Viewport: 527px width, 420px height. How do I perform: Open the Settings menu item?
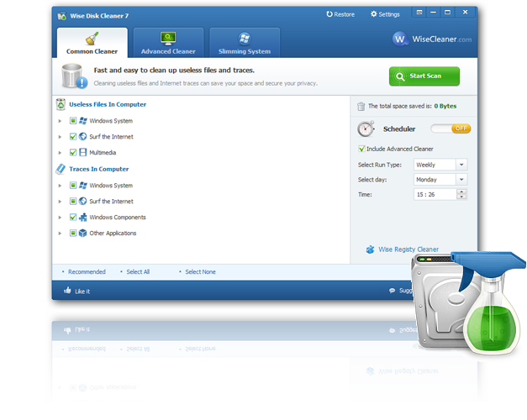(x=385, y=14)
